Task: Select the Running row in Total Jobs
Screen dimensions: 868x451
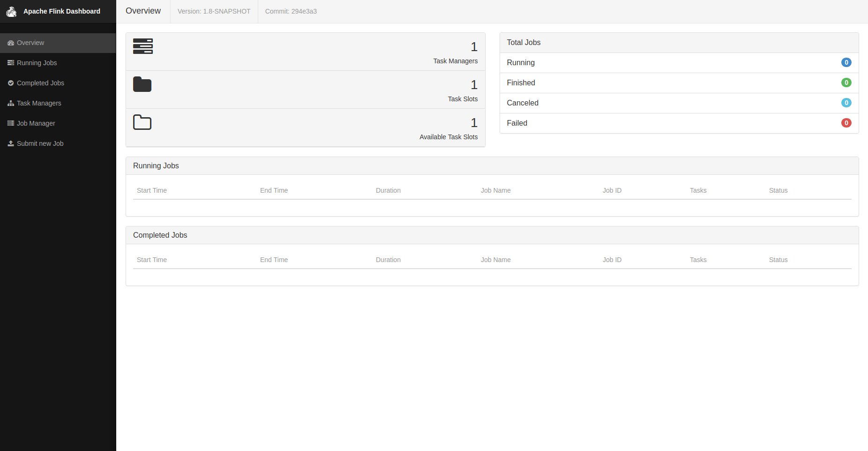Action: tap(679, 63)
